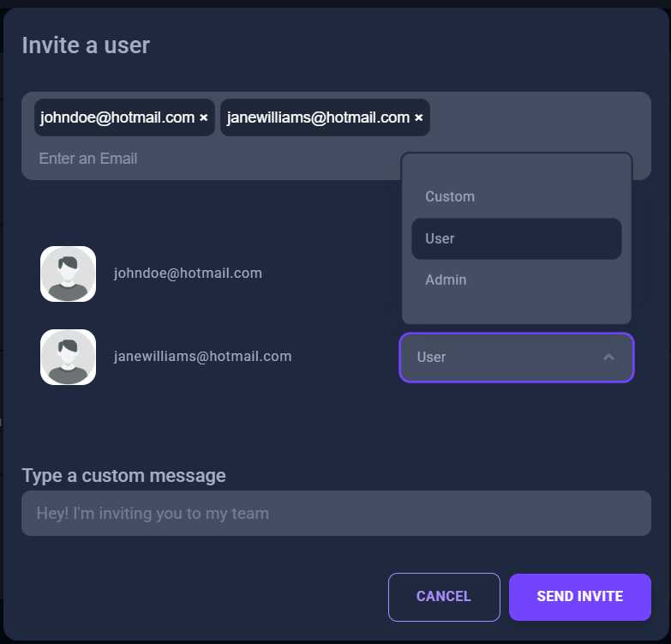Click the janewilliams@hotmail.com chip label
671x644 pixels.
tap(318, 117)
